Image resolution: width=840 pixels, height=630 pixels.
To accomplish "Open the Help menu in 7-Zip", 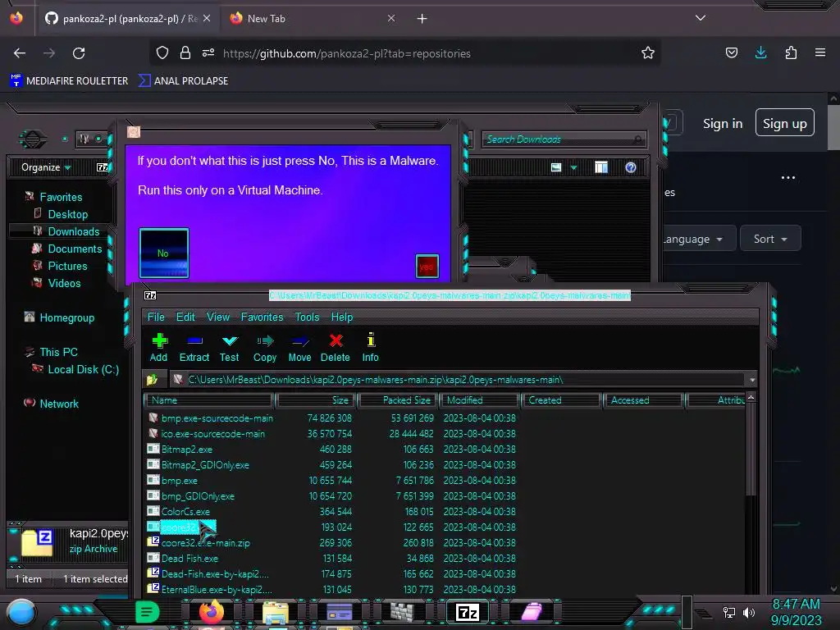I will click(342, 317).
